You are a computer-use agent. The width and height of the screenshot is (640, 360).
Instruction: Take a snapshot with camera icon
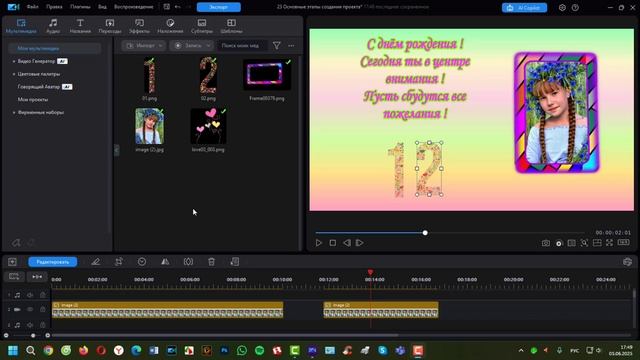pos(546,243)
